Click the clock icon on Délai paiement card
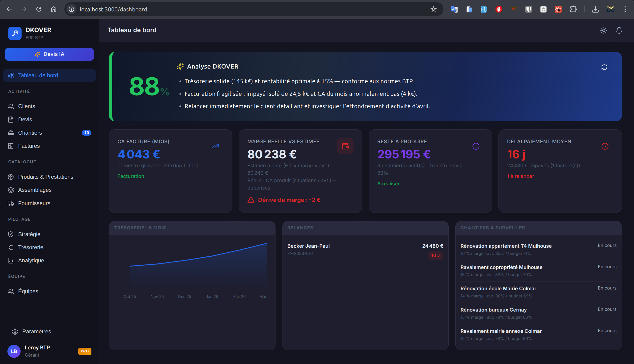 pos(605,146)
